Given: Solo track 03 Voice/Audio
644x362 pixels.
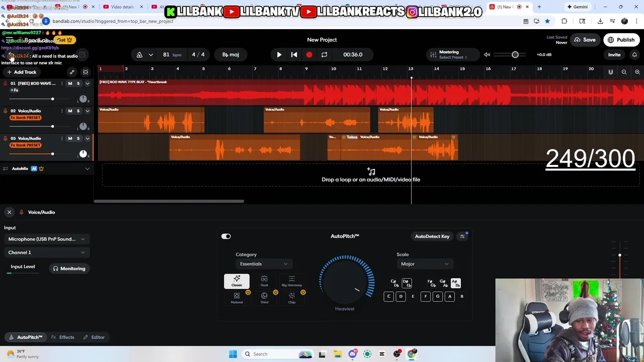Looking at the screenshot, I should [78, 138].
